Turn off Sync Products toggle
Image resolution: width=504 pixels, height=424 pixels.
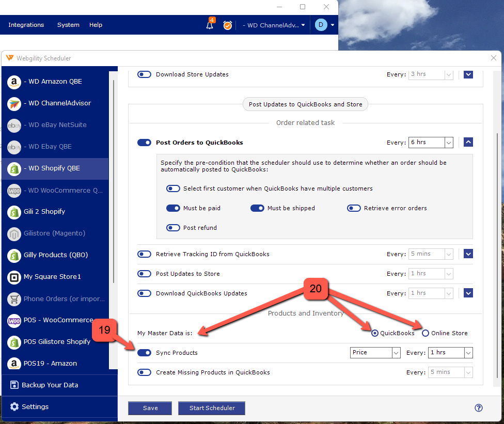click(x=144, y=353)
